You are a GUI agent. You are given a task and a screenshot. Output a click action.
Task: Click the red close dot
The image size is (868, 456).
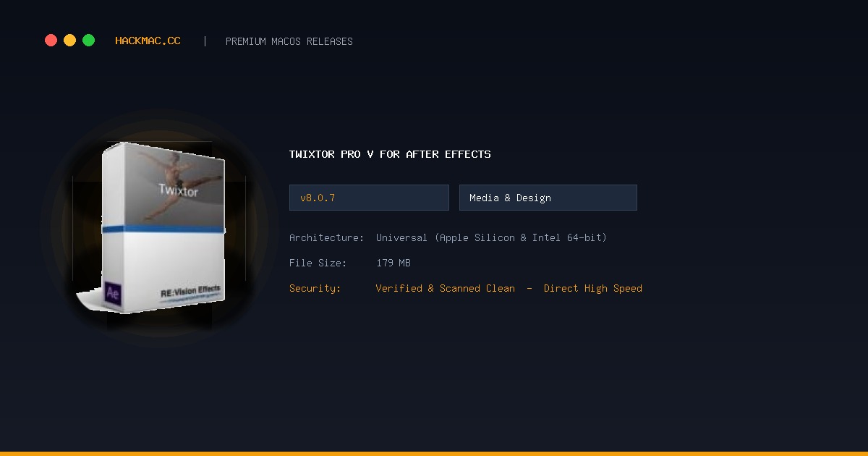[51, 41]
